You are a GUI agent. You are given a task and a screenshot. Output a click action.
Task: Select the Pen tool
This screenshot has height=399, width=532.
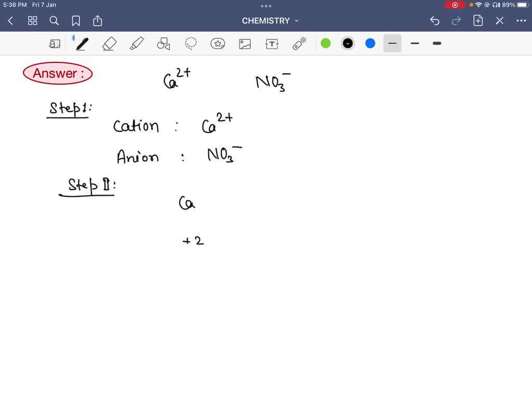[x=82, y=44]
